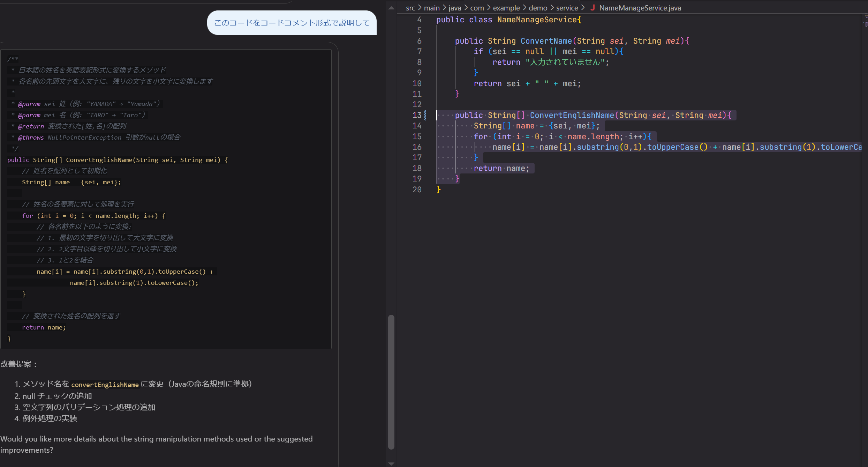Image resolution: width=868 pixels, height=467 pixels.
Task: Open the src breadcrumb dropdown
Action: coord(410,8)
